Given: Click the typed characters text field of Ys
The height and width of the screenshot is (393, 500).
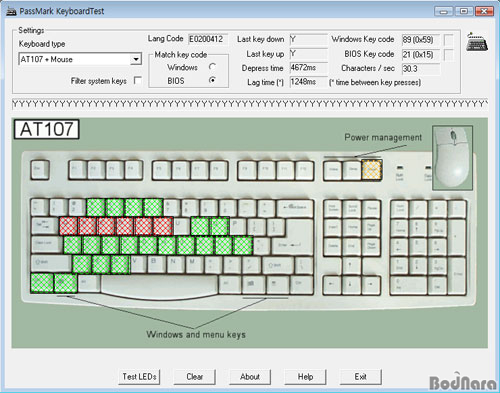Looking at the screenshot, I should pos(250,104).
